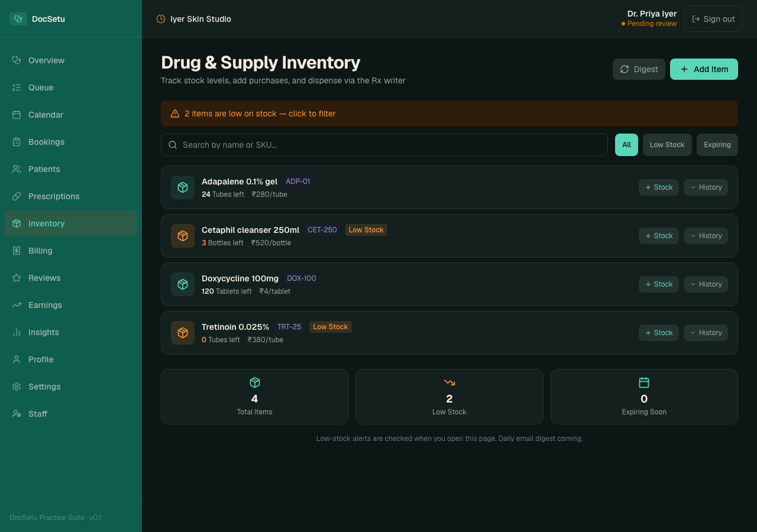Image resolution: width=757 pixels, height=532 pixels.
Task: Sign out of the account
Action: point(713,19)
